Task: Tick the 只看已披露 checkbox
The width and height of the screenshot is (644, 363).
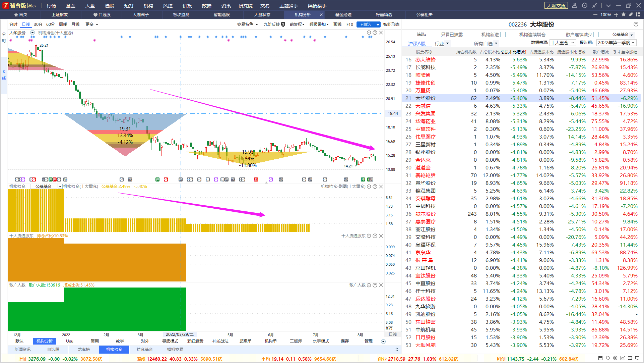Action: tap(466, 35)
